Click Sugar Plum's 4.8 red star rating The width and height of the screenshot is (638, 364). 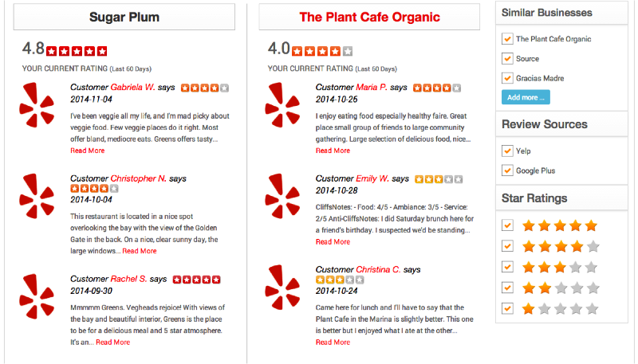77,52
